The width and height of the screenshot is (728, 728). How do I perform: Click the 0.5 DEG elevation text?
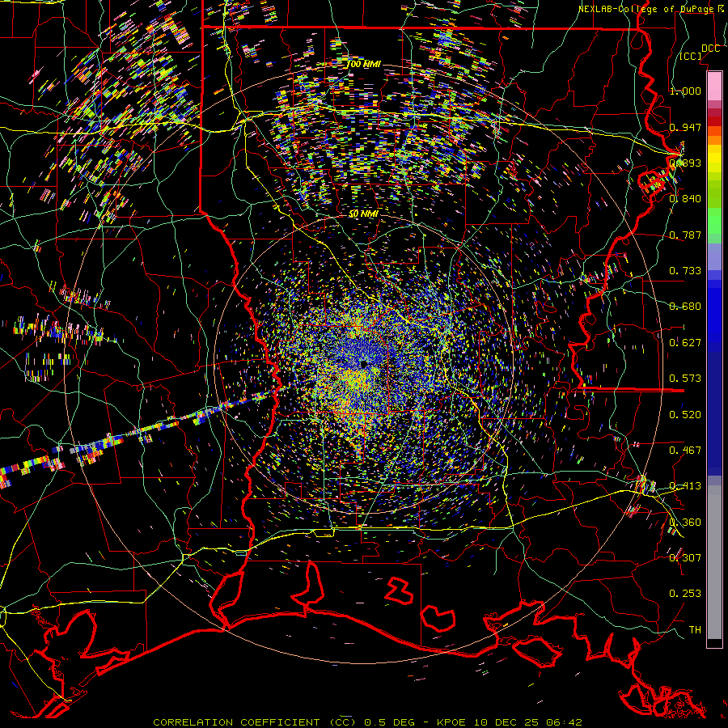coord(388,722)
